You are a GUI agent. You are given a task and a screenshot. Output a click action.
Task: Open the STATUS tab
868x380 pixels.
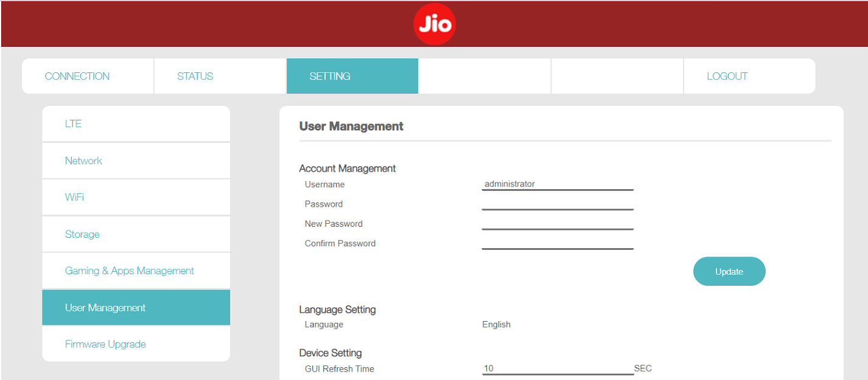point(195,75)
